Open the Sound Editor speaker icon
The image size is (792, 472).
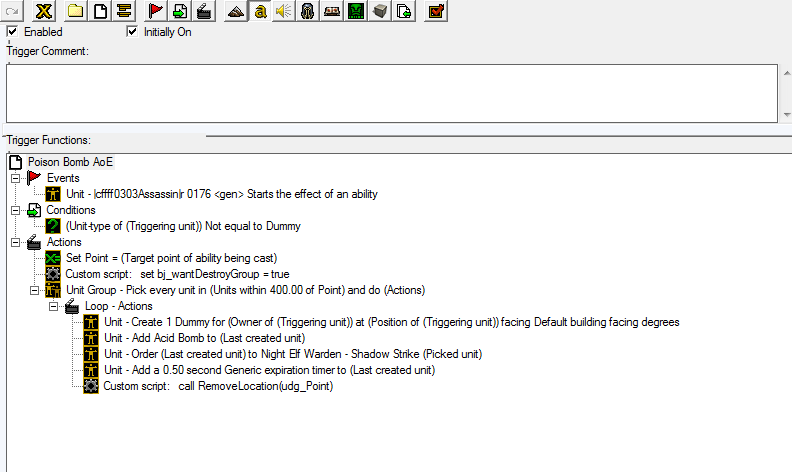(x=284, y=11)
